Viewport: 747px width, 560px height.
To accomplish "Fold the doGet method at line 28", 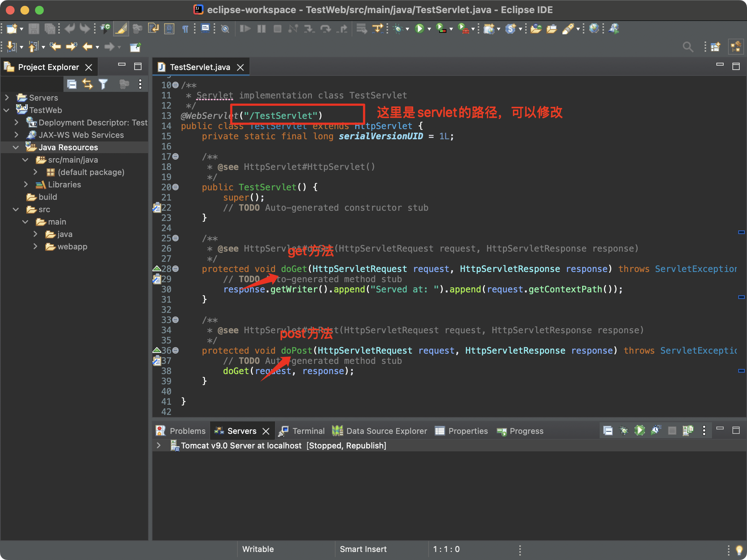I will (x=175, y=269).
